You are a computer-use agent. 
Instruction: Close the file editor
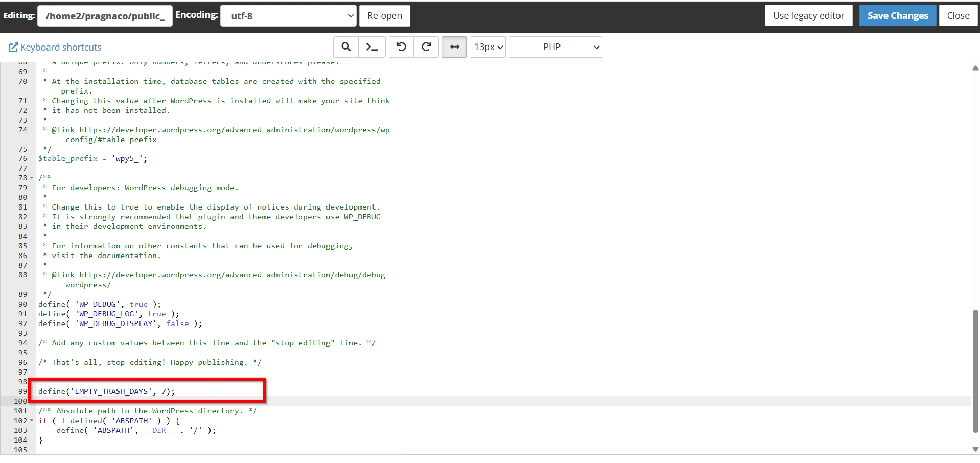pos(958,16)
